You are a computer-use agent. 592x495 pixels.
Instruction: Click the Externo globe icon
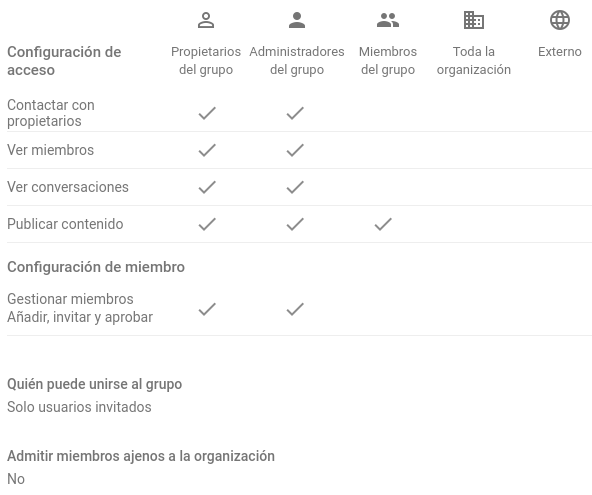560,20
